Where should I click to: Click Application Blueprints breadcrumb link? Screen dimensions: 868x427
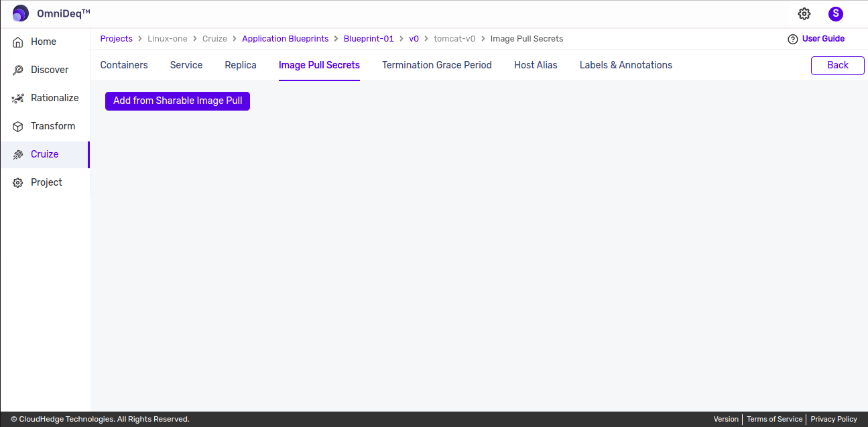tap(286, 39)
